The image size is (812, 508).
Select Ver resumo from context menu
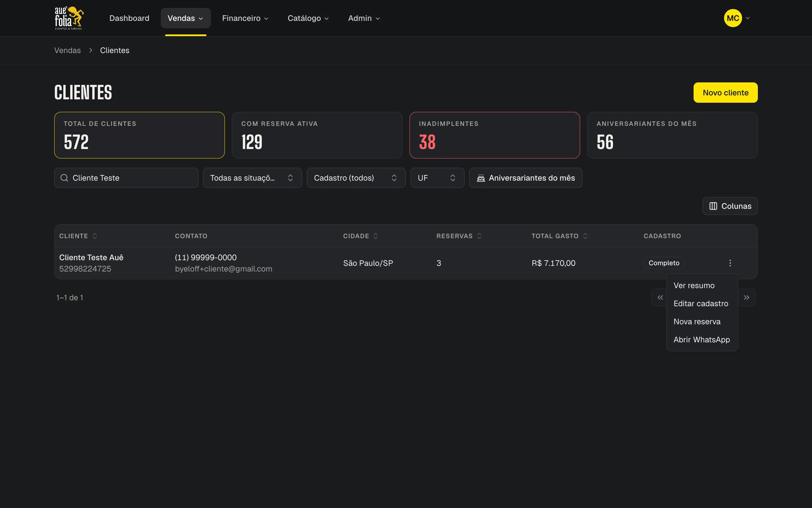click(x=702, y=286)
